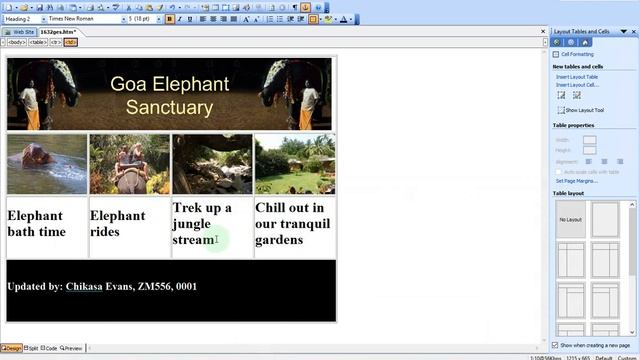Toggle Show All paragraph marks
This screenshot has height=360, width=640.
point(295,7)
